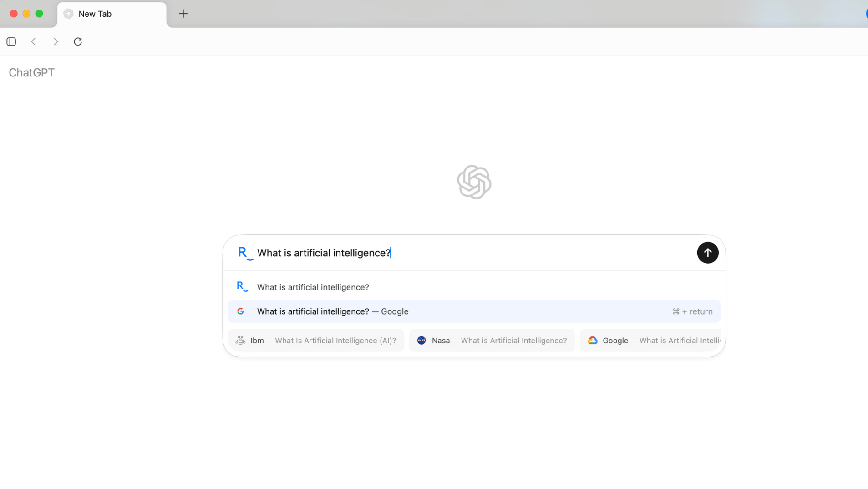Screen dimensions: 868x489
Task: Open NASA's 'What is Artificial Intelligence?' result
Action: click(492, 340)
